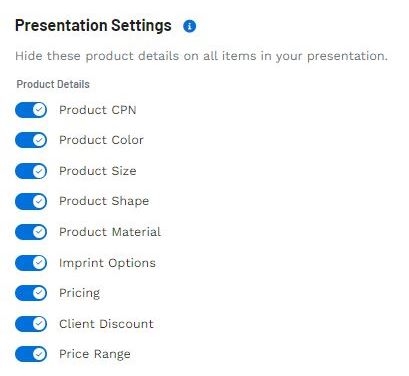Click the Presentation Settings info icon
Viewport: 409px width, 376px height.
pos(190,26)
